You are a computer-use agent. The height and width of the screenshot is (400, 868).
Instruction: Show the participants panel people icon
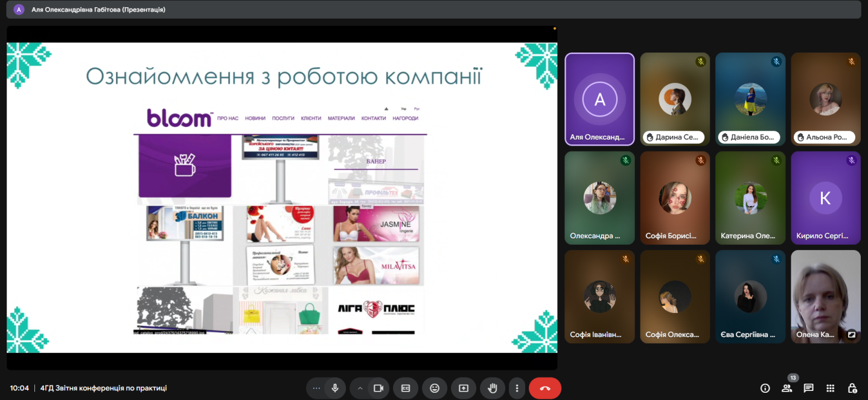pos(787,389)
